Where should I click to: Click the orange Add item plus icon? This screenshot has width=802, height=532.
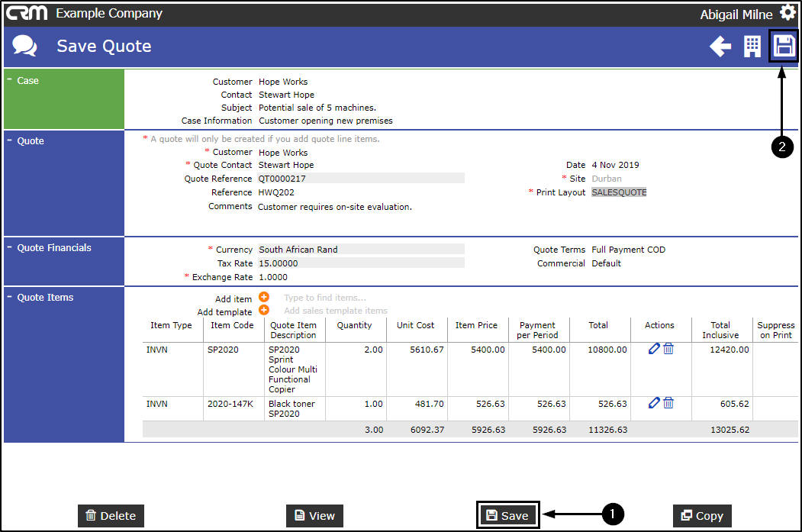pyautogui.click(x=264, y=298)
